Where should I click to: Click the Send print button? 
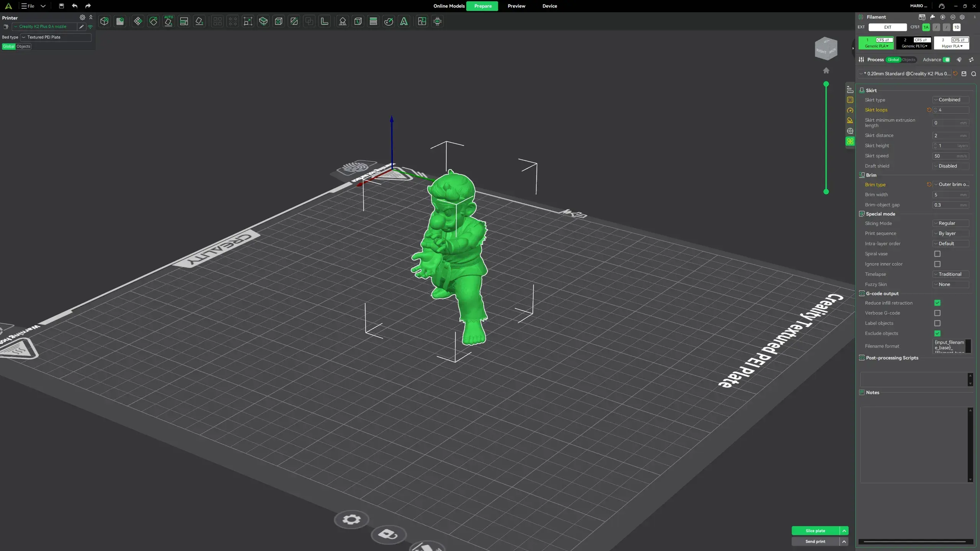tap(815, 541)
